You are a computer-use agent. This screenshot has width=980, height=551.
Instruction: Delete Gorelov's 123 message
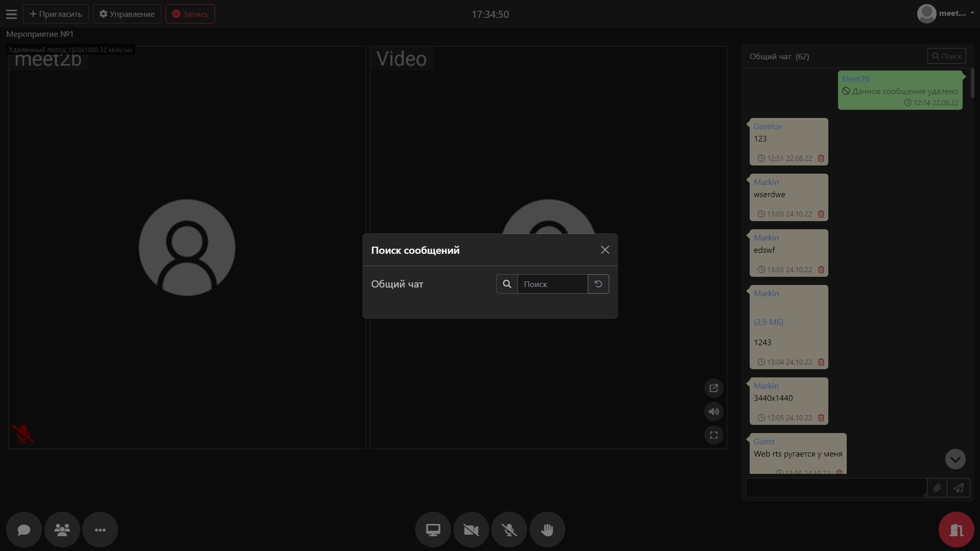point(821,158)
